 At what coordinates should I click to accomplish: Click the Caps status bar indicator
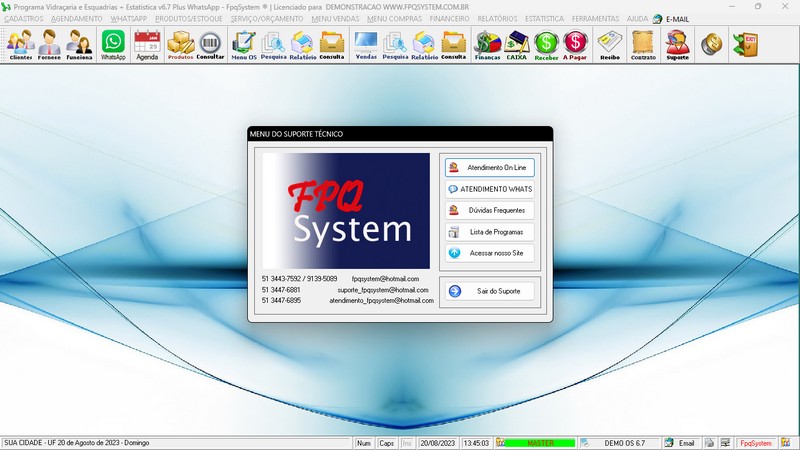pos(386,443)
